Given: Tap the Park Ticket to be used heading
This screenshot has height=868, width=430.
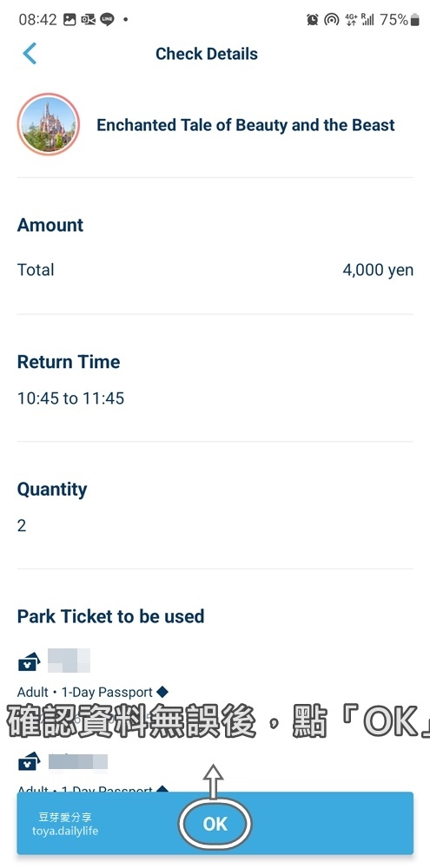Looking at the screenshot, I should (111, 616).
